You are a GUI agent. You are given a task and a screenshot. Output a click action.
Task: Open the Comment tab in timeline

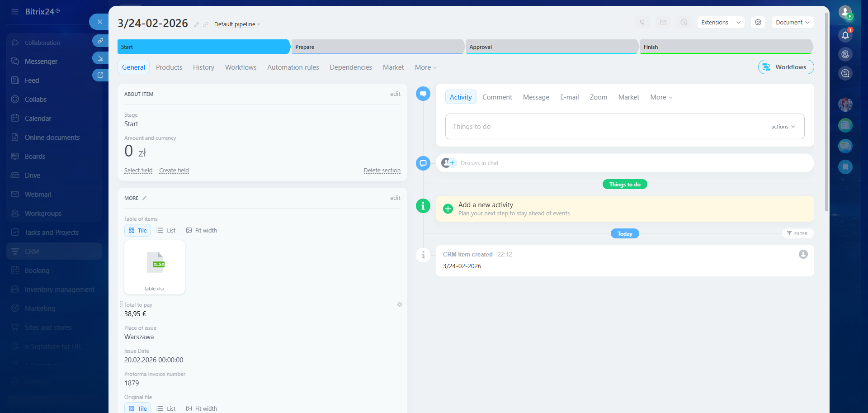pyautogui.click(x=497, y=97)
